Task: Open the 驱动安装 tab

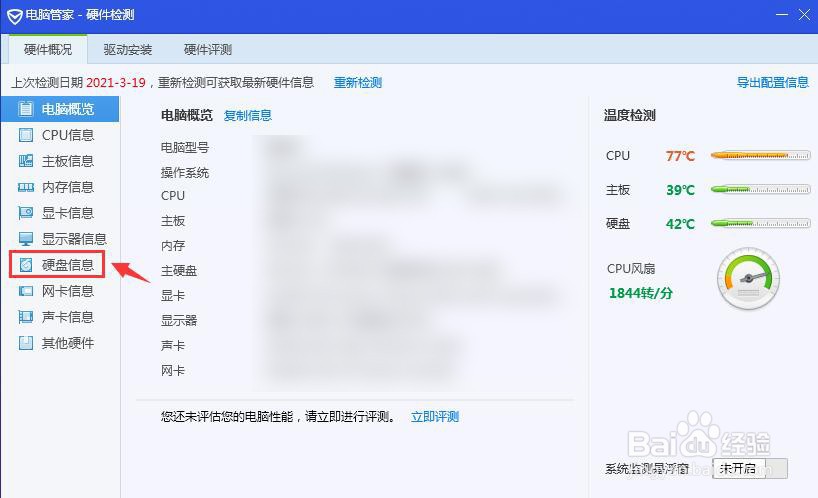Action: 127,50
